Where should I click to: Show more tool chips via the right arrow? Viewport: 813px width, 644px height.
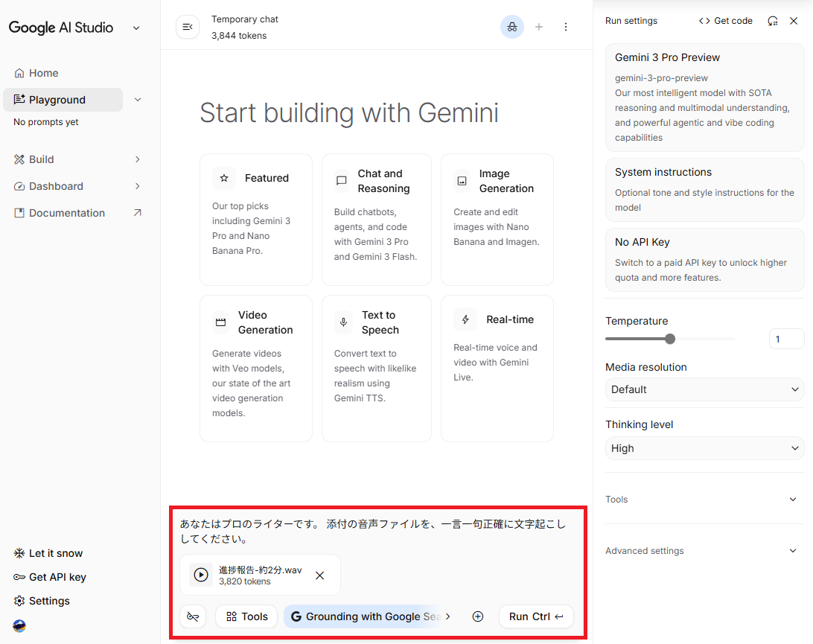pyautogui.click(x=448, y=616)
